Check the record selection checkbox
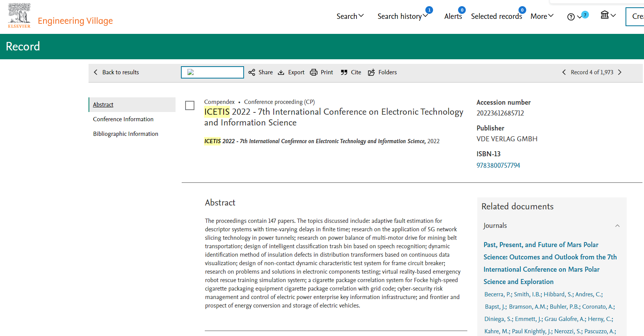This screenshot has height=336, width=644. (190, 105)
